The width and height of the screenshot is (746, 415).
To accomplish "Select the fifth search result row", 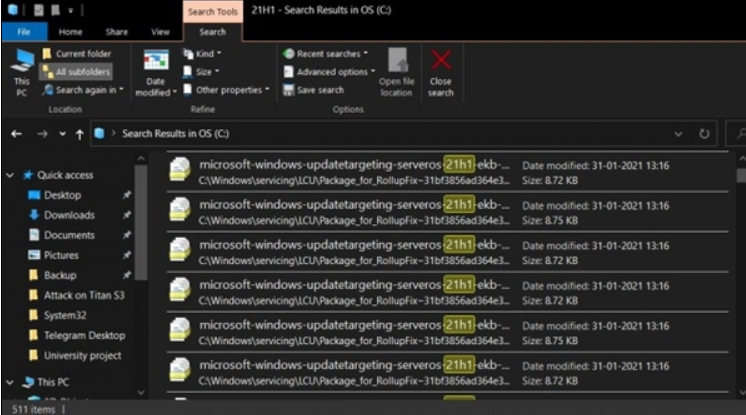I will 447,332.
